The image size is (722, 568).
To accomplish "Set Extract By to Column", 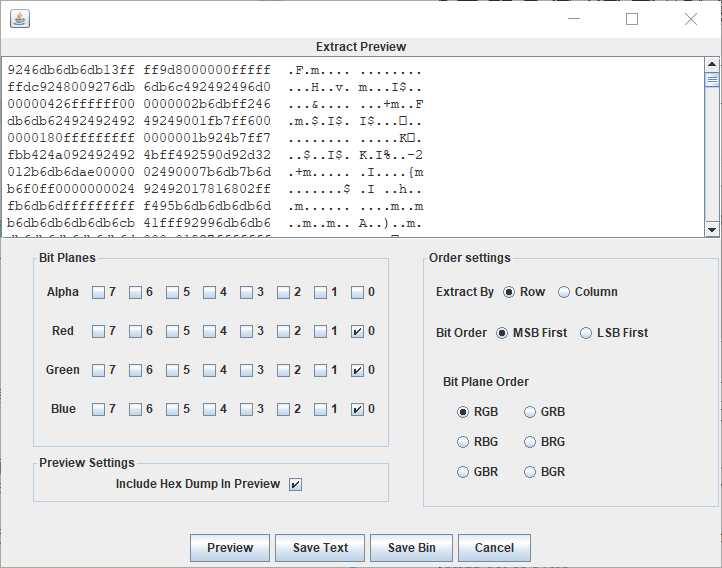I will click(564, 292).
